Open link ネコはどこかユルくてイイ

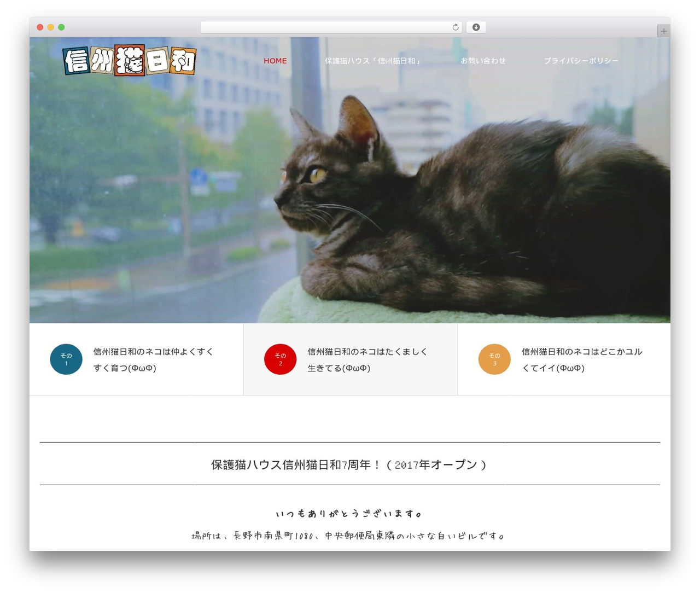(582, 359)
